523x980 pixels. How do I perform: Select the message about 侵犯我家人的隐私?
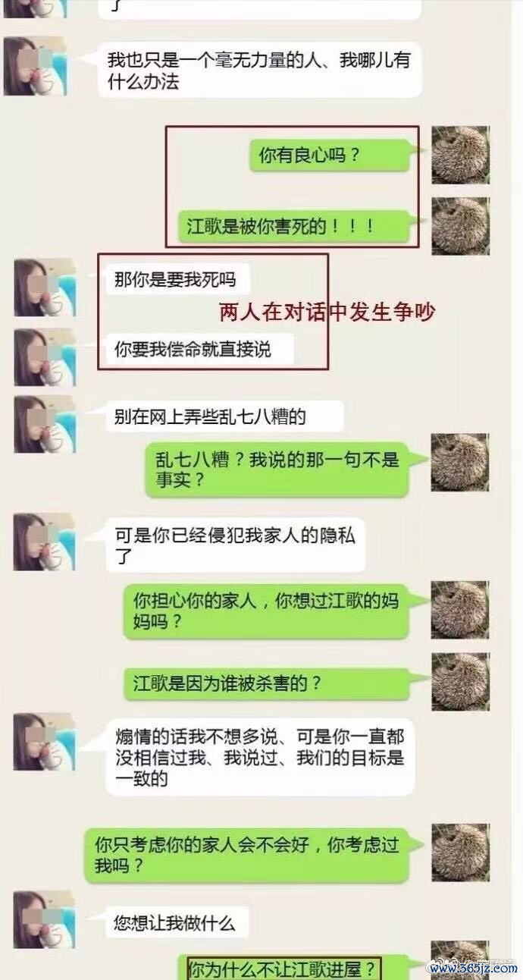235,545
